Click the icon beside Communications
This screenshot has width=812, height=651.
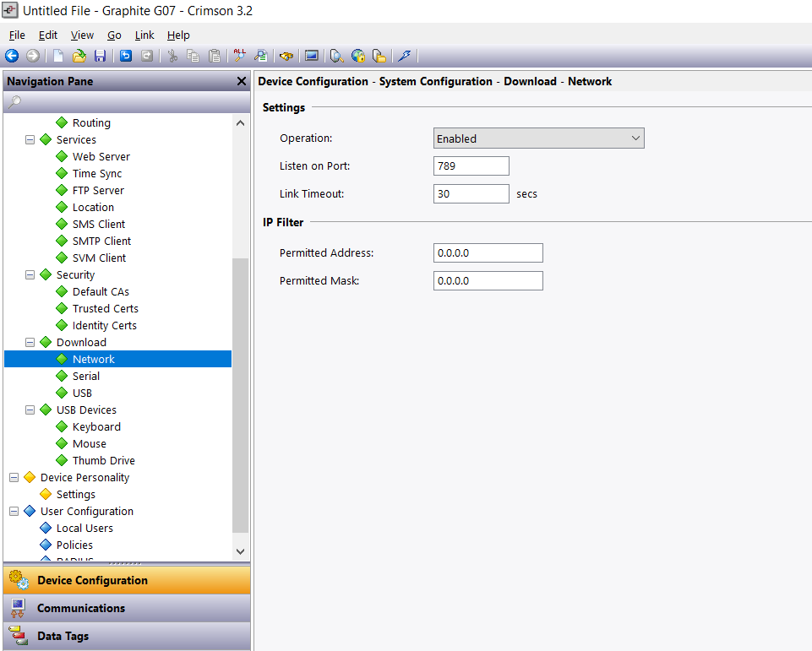(18, 608)
